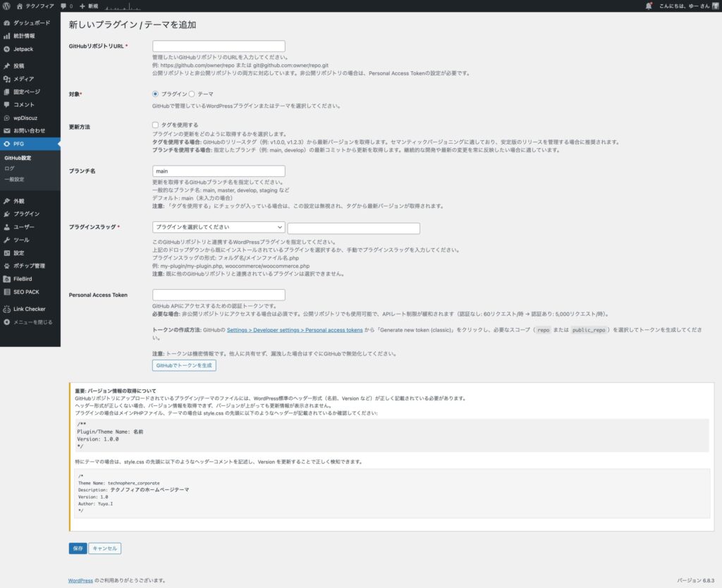The height and width of the screenshot is (588, 722).
Task: Open the メディア sidebar item
Action: click(x=23, y=79)
